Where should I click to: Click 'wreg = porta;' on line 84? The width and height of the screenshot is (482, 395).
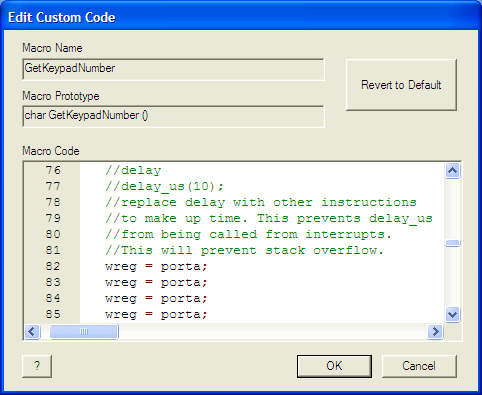(x=156, y=298)
